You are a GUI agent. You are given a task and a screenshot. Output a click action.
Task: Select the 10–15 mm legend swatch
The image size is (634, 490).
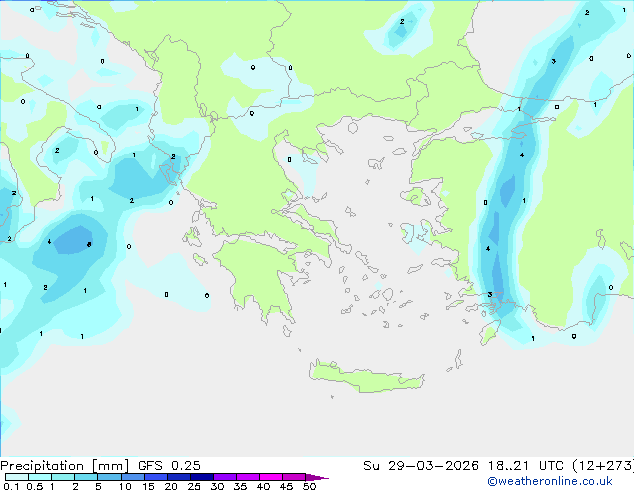pos(132,477)
